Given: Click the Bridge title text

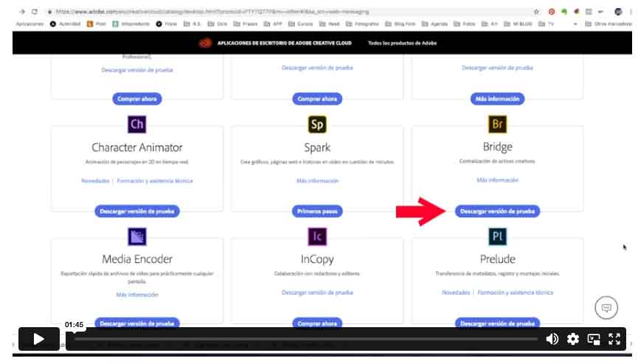Looking at the screenshot, I should point(497,147).
